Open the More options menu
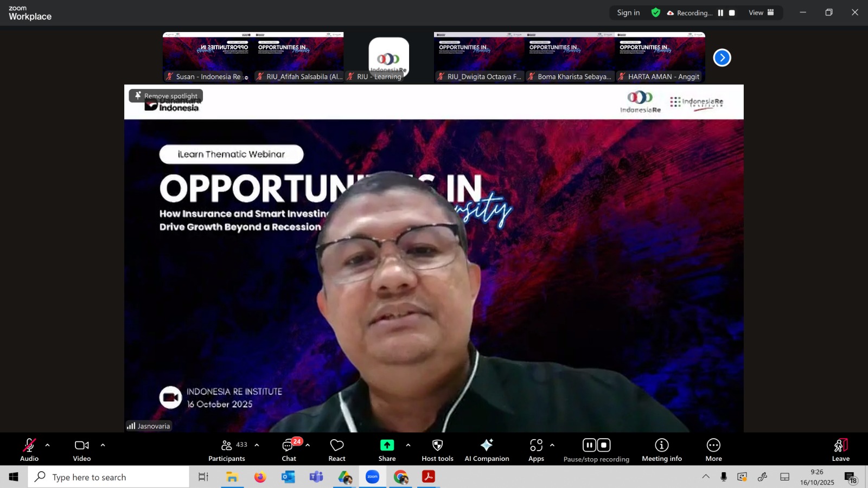Image resolution: width=868 pixels, height=488 pixels. (713, 450)
